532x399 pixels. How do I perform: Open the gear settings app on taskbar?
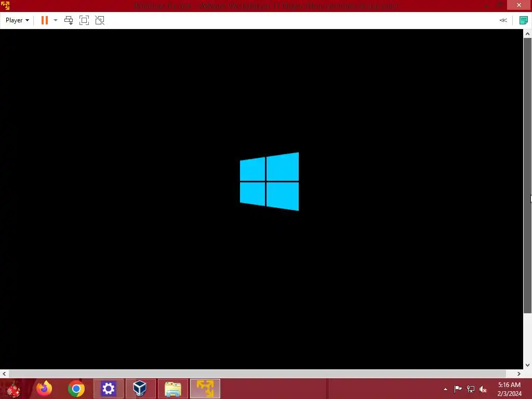point(109,389)
